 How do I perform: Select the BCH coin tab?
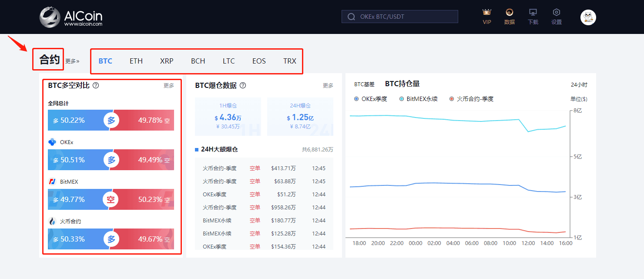click(198, 61)
